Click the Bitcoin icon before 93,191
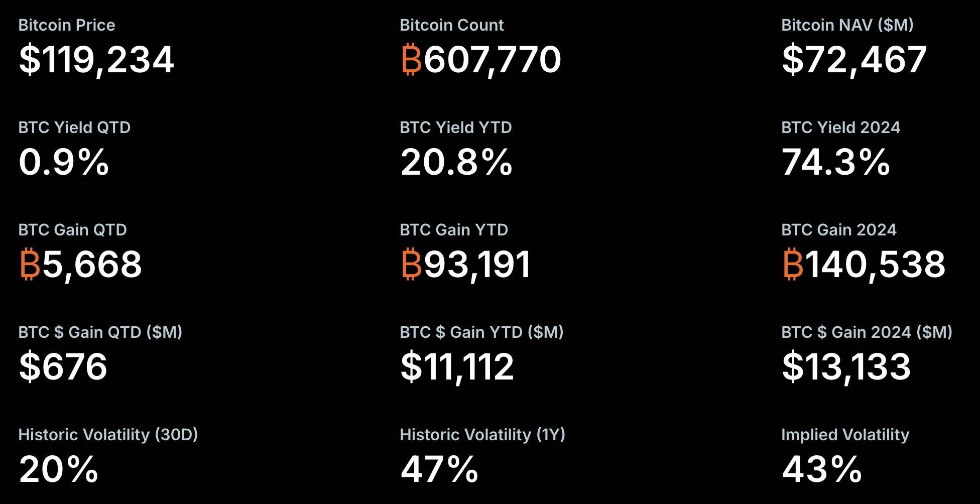The image size is (980, 504). 411,265
